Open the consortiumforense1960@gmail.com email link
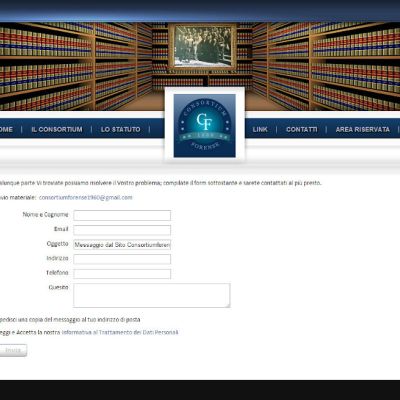Viewport: 400px width, 400px height. (86, 198)
